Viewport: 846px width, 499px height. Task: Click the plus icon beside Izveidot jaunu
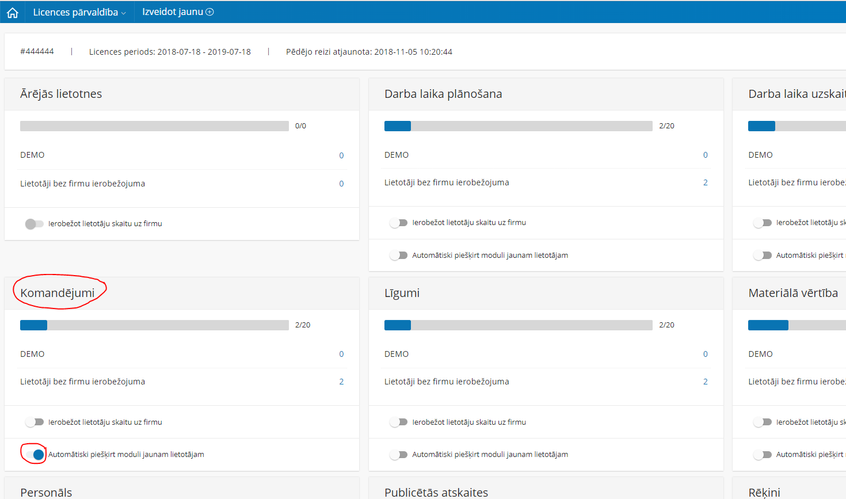tap(210, 12)
